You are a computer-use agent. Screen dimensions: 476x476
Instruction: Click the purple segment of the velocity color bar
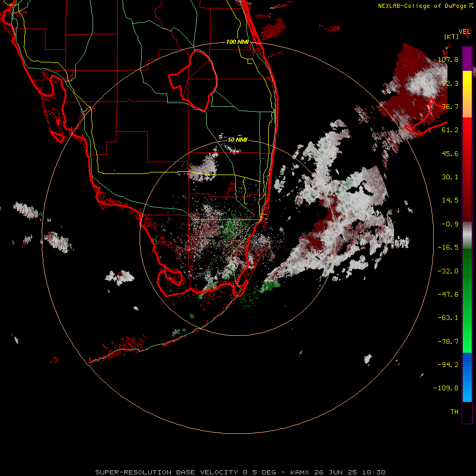pyautogui.click(x=467, y=59)
